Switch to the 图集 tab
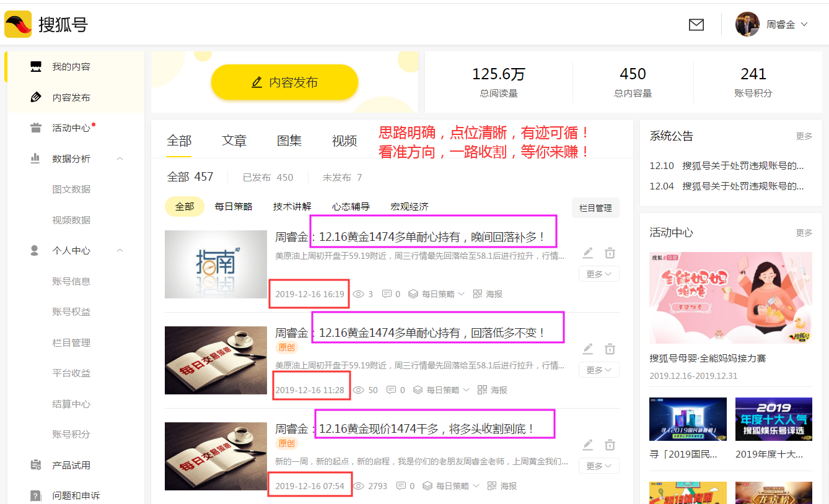This screenshot has height=504, width=829. [289, 141]
